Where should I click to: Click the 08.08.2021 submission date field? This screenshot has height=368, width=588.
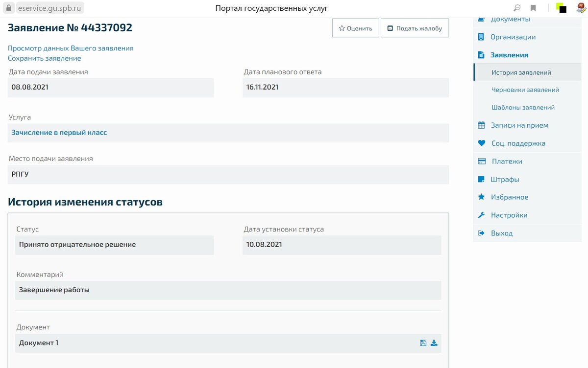[111, 88]
